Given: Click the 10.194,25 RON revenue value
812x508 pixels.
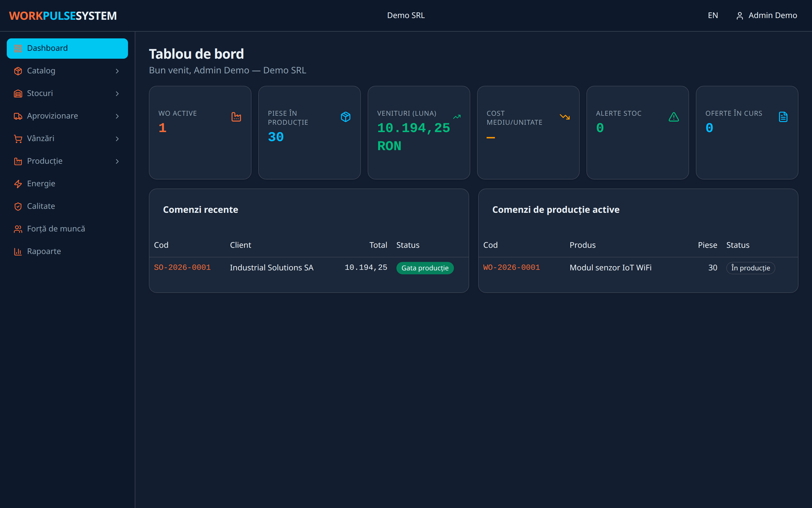Looking at the screenshot, I should point(413,137).
